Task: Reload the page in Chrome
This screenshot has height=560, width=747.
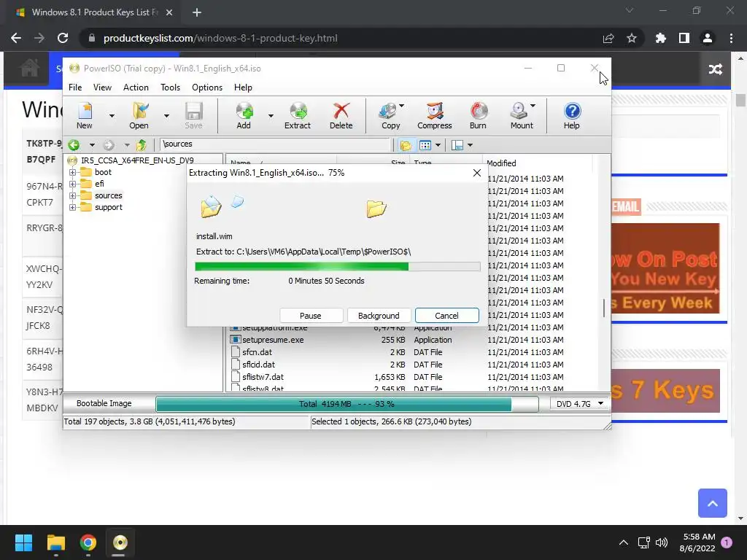Action: pos(63,38)
